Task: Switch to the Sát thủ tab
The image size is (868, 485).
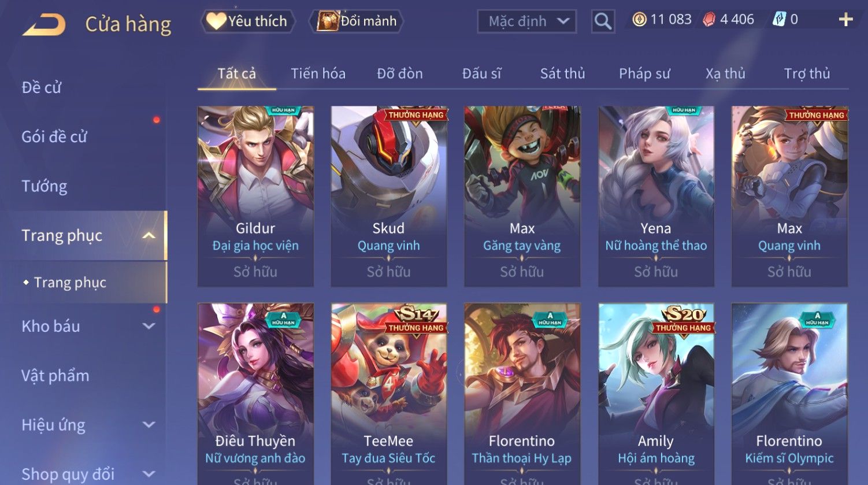Action: click(562, 73)
